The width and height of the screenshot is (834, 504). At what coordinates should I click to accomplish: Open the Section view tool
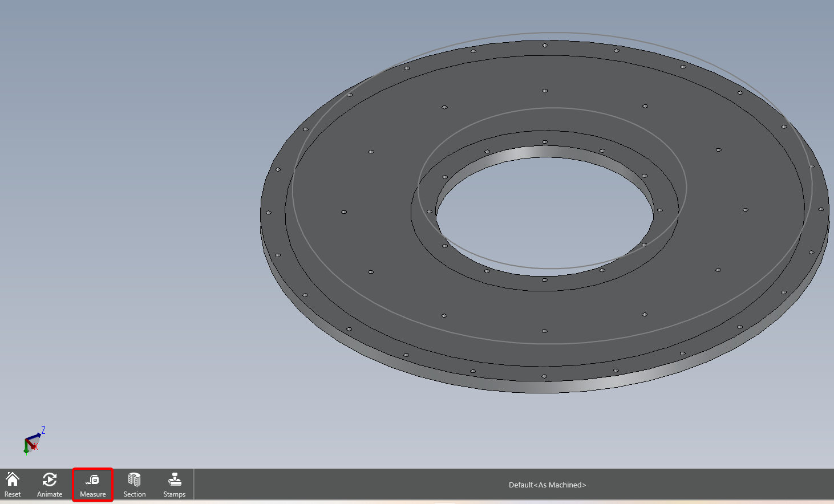(x=135, y=484)
